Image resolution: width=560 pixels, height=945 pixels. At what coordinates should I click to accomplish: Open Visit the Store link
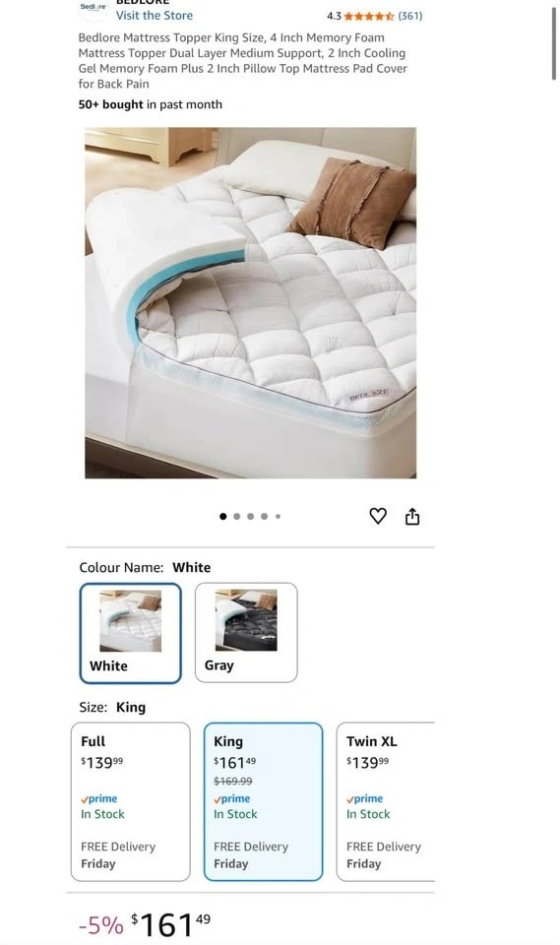(155, 16)
